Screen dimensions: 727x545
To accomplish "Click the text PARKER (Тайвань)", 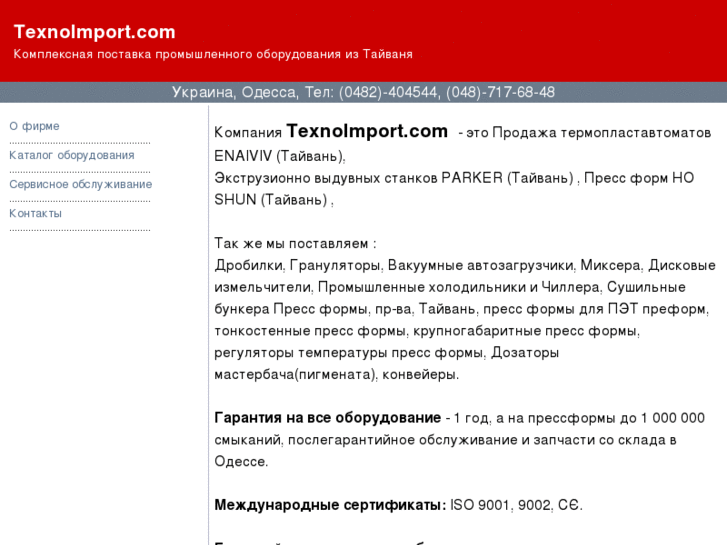I will (x=508, y=178).
